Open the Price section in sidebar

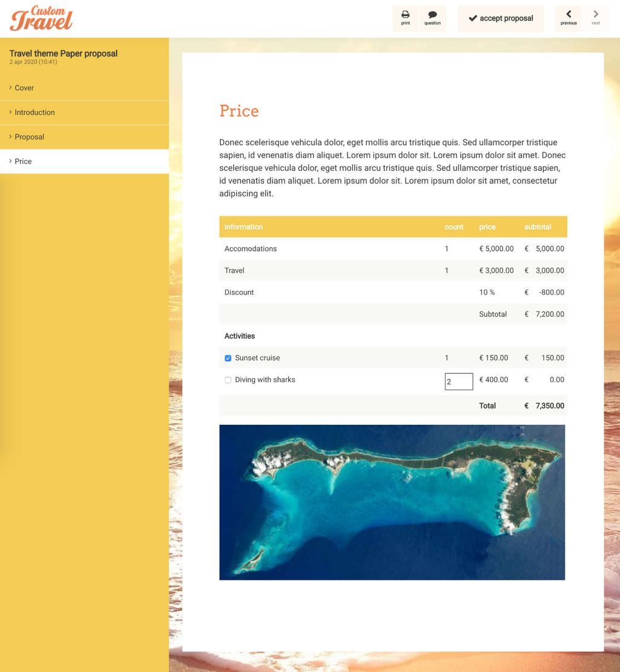click(x=23, y=161)
